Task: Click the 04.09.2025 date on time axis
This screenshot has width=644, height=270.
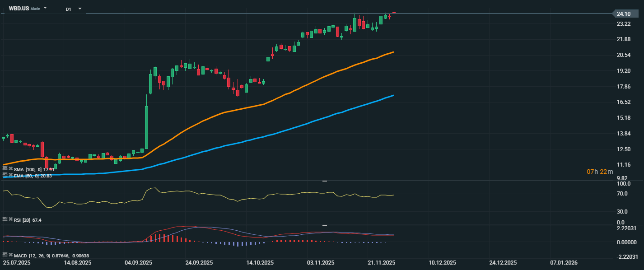Action: coord(138,262)
